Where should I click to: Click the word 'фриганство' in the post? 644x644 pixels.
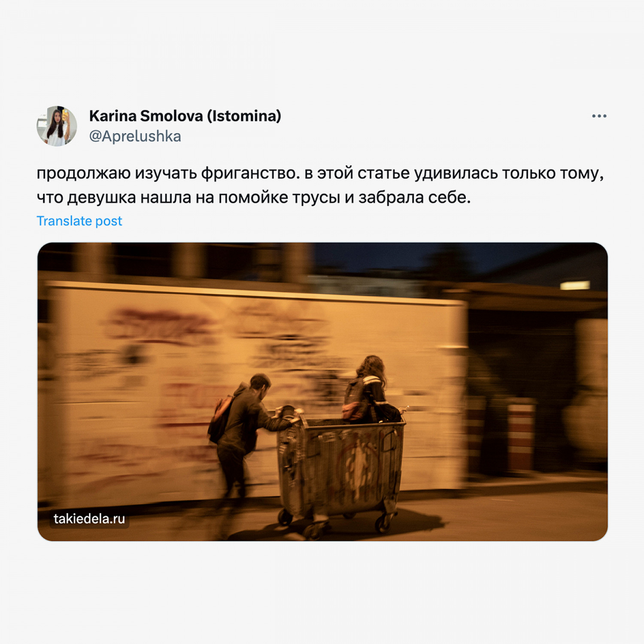(250, 173)
